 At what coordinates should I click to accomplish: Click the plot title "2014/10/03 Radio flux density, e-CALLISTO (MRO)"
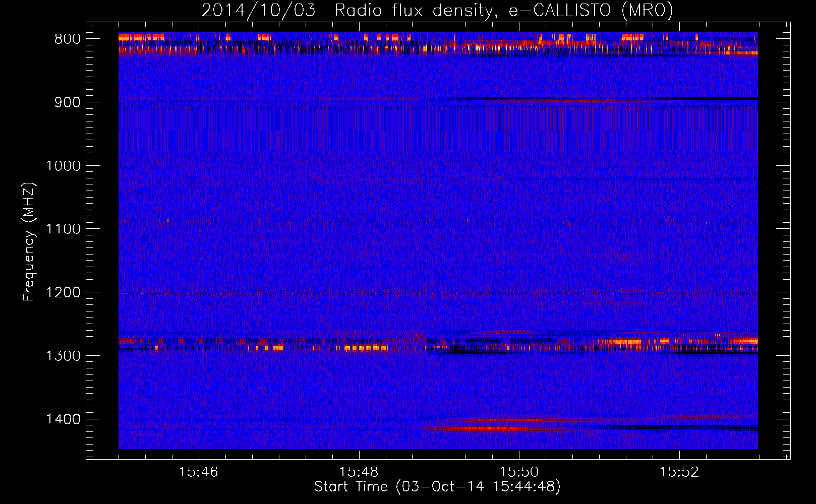[x=437, y=10]
